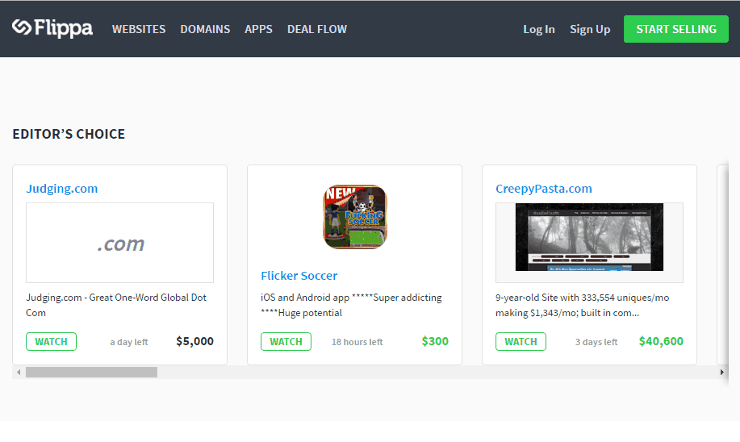Screen dimensions: 740x442
Task: Click the 'a day left' text
Action: (x=129, y=342)
